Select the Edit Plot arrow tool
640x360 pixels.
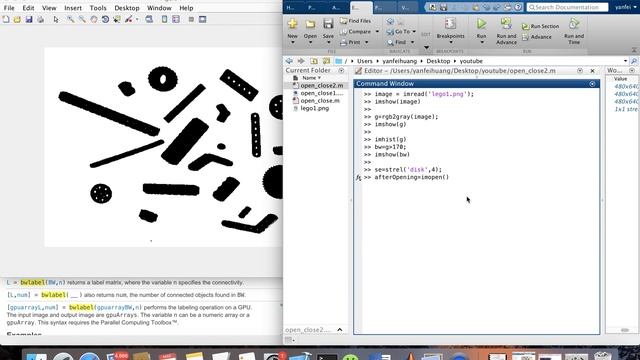click(56, 19)
